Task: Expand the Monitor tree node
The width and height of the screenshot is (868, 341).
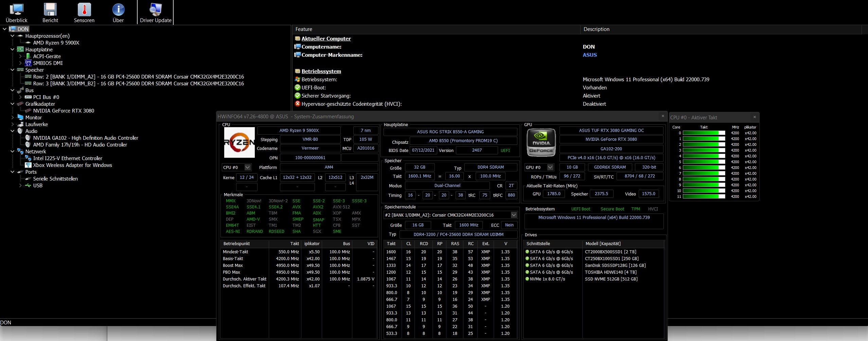Action: point(13,117)
